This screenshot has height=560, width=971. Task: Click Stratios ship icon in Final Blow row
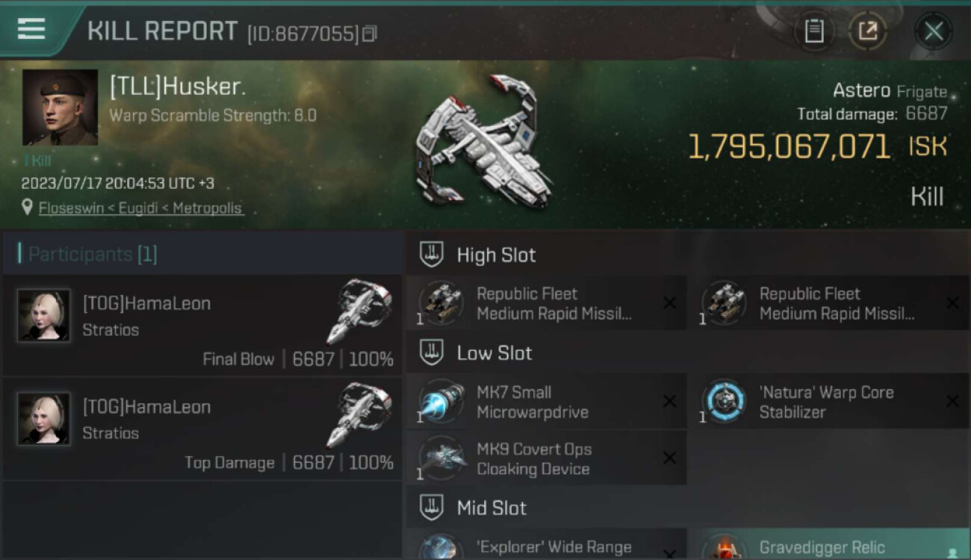[x=359, y=310]
